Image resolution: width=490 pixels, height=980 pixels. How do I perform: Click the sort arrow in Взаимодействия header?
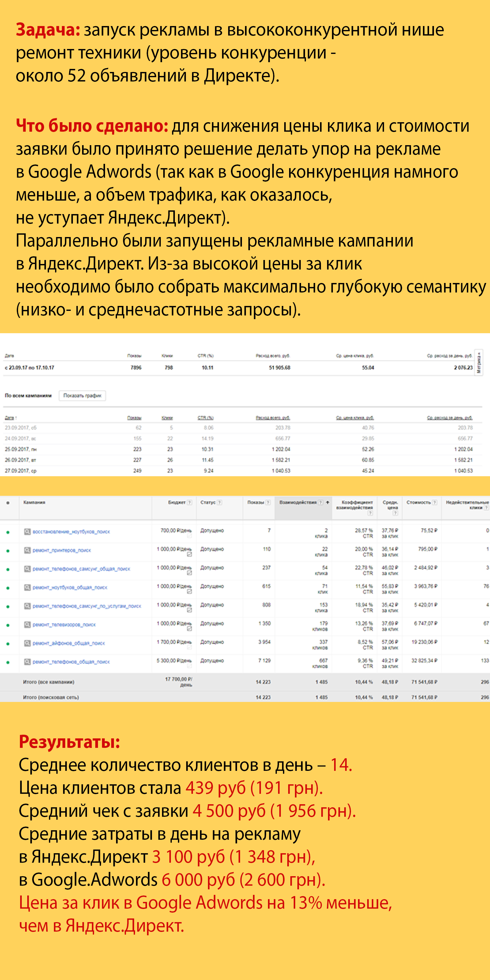click(x=328, y=503)
